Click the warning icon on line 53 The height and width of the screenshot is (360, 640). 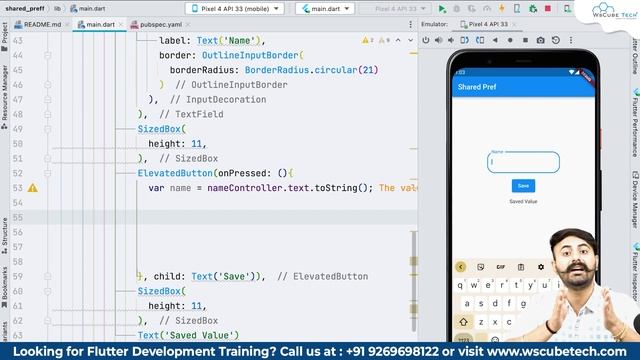tap(33, 188)
